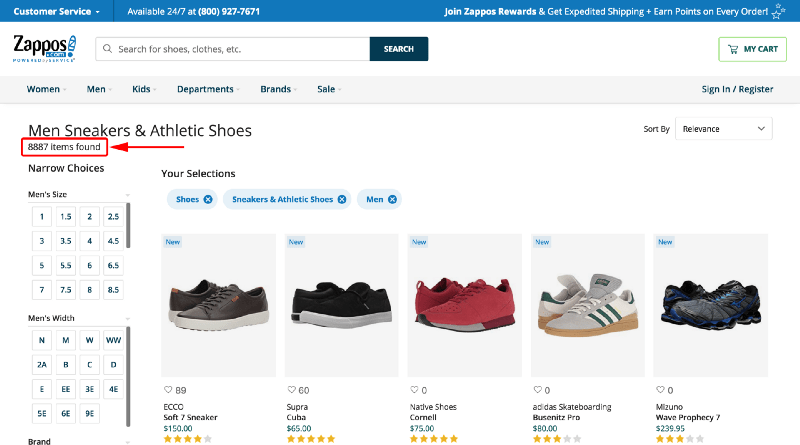View Supra Cuba star rating
The width and height of the screenshot is (800, 445).
pyautogui.click(x=311, y=439)
